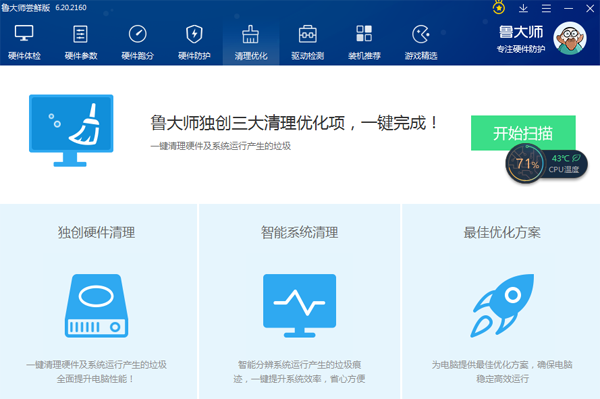Image resolution: width=600 pixels, height=399 pixels.
Task: Click the 43℃ CPU温度 floating indicator
Action: (x=565, y=164)
